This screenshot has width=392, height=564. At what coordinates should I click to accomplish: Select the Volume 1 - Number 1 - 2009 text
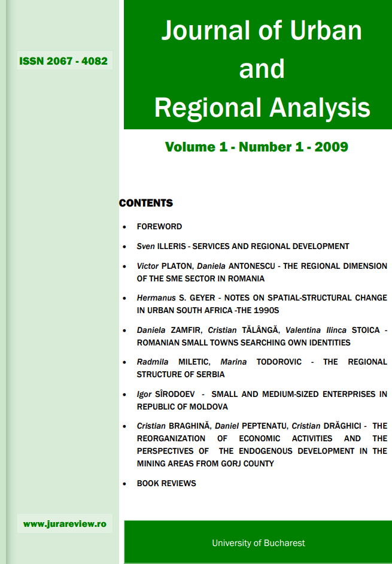(x=256, y=147)
